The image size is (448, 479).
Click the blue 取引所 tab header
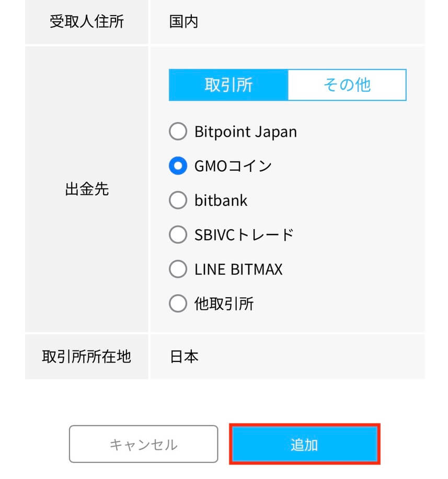[x=228, y=85]
